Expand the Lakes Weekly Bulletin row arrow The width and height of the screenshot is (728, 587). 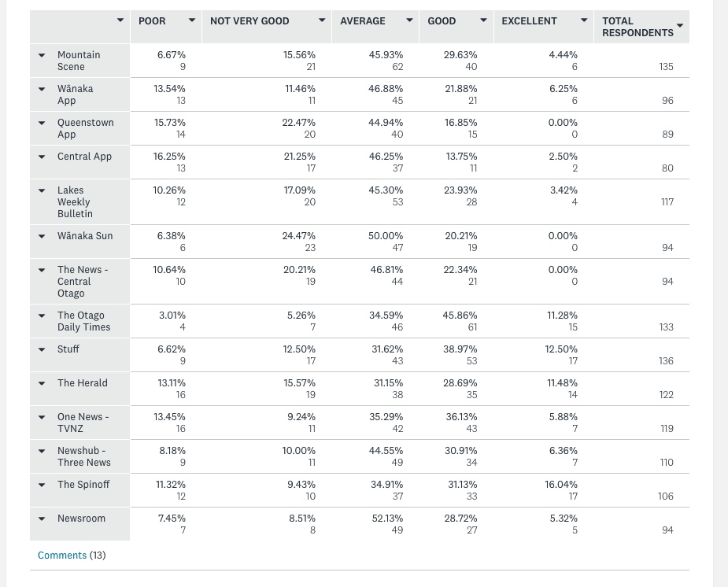42,190
